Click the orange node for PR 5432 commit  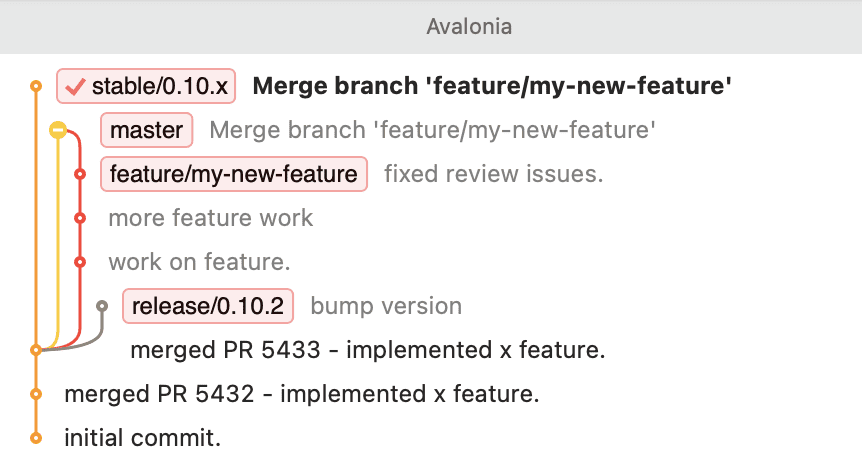[x=36, y=394]
